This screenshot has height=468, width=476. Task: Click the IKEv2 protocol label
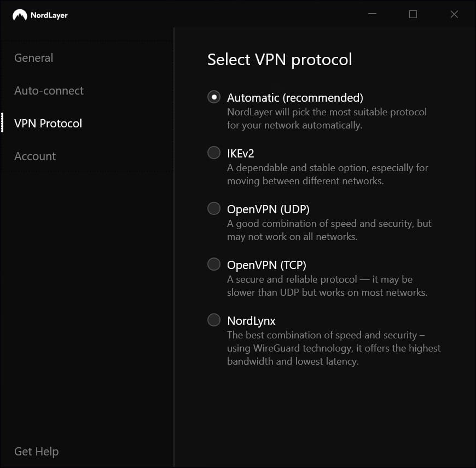point(241,153)
